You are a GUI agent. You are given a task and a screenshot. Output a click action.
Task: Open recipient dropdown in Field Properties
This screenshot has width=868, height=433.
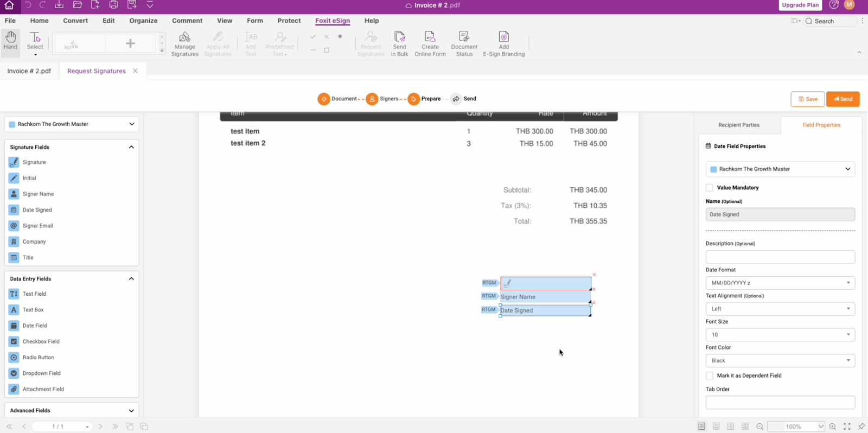(x=780, y=169)
